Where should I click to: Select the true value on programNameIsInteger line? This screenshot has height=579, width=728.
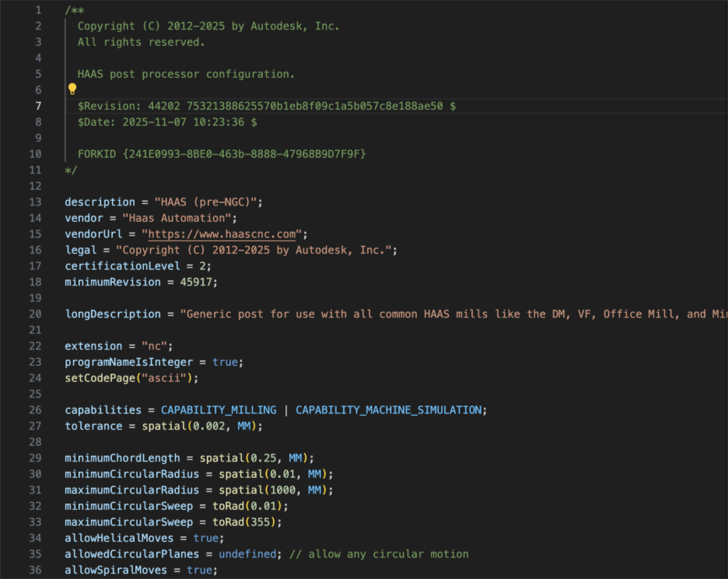point(225,362)
